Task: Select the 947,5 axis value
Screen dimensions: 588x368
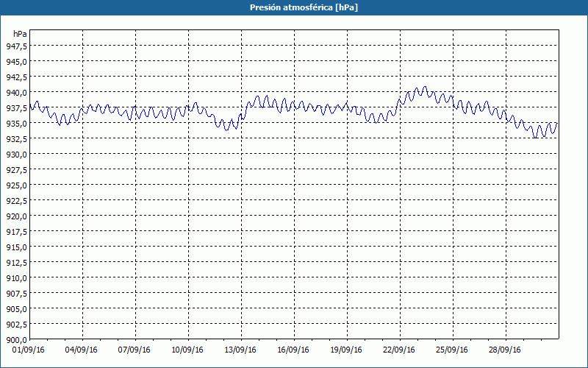Action: click(x=16, y=46)
